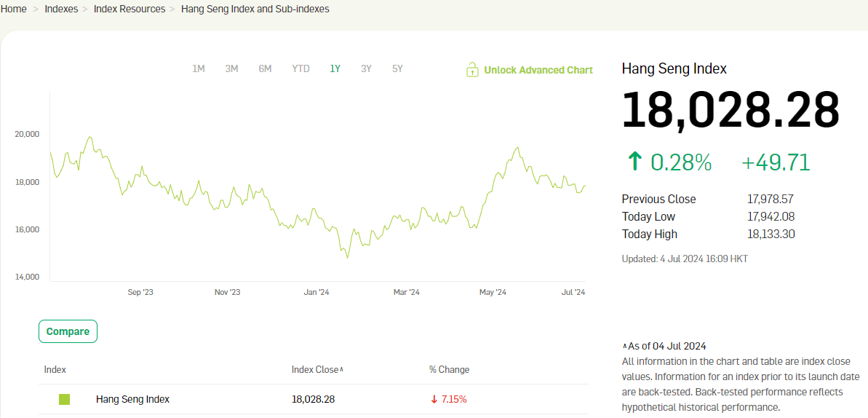Open Indexes breadcrumb link
This screenshot has height=418, width=868.
(x=61, y=9)
